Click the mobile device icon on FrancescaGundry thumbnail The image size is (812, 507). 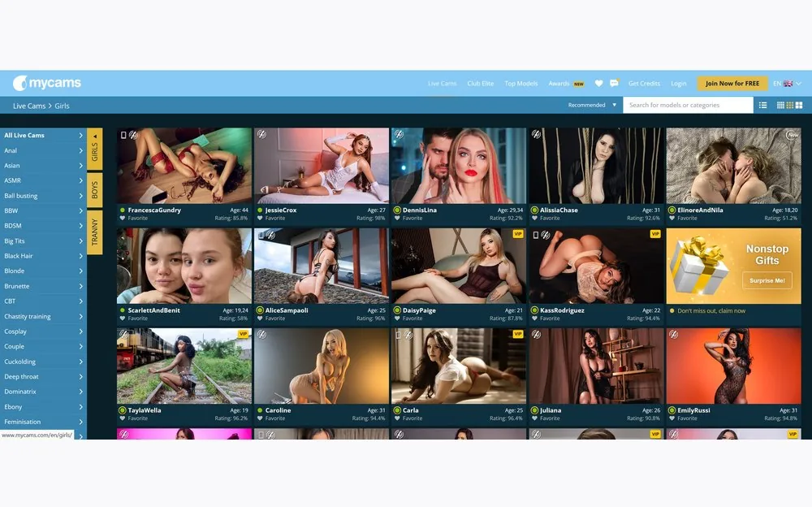123,135
